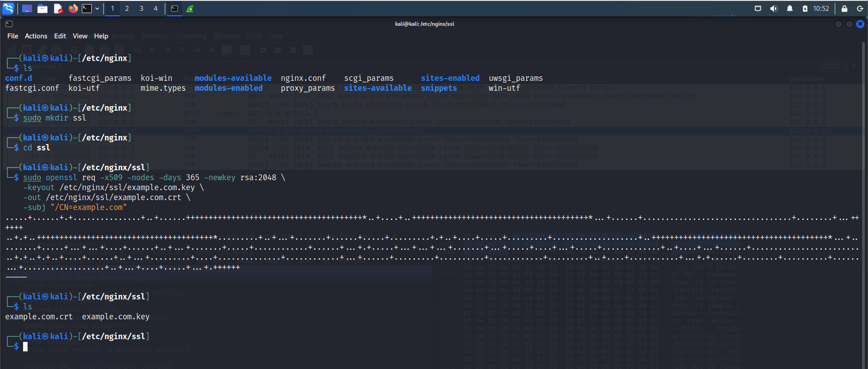Switch to workspace 2

(x=127, y=9)
